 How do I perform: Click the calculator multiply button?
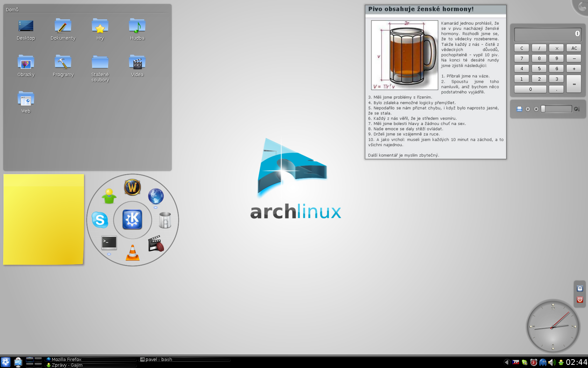[x=556, y=48]
